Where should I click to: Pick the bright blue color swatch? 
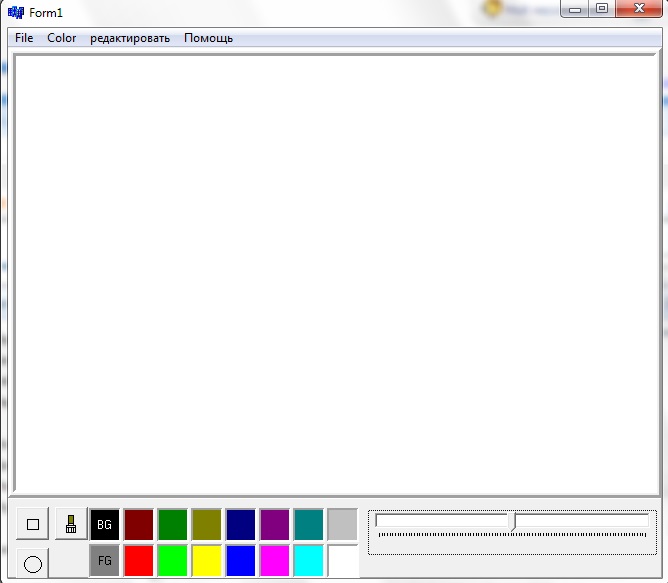point(241,560)
